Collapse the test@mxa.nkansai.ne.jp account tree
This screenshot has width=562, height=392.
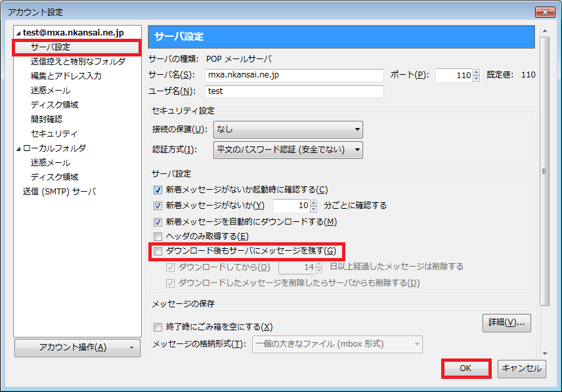[x=18, y=33]
